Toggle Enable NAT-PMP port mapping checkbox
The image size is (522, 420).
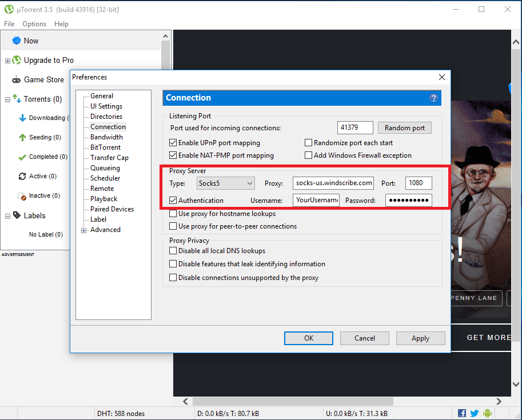coord(173,155)
